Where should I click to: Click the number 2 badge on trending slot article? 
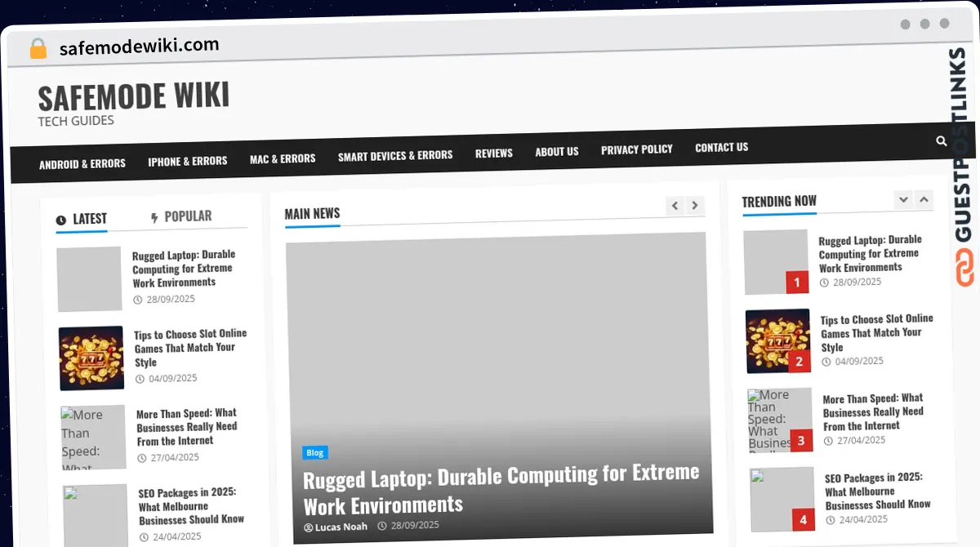coord(801,361)
